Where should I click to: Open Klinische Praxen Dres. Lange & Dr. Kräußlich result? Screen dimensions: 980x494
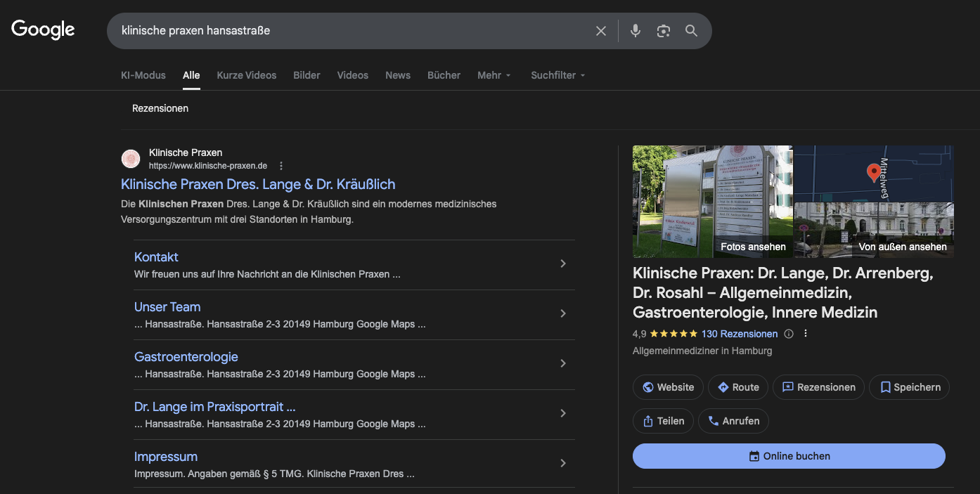(x=258, y=184)
